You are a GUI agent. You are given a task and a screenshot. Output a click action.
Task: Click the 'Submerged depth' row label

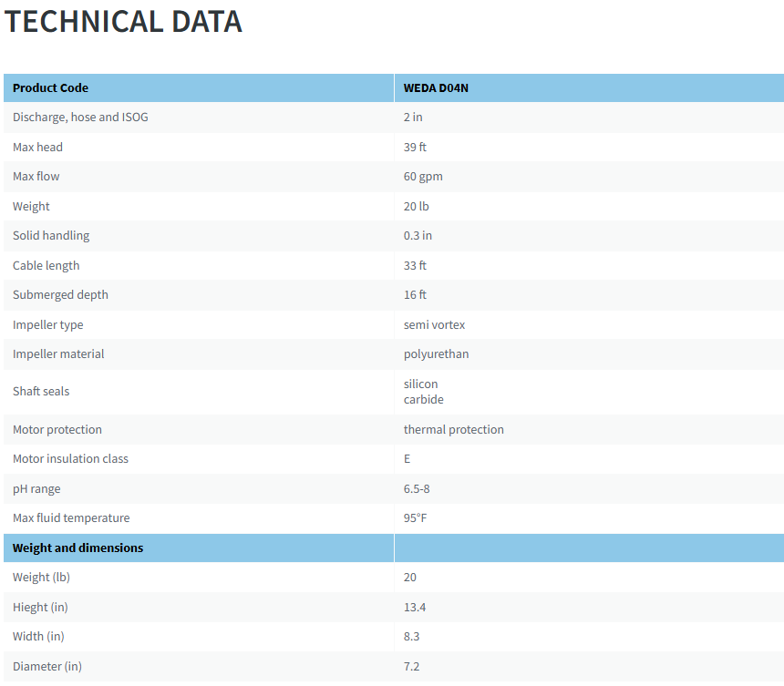point(60,294)
